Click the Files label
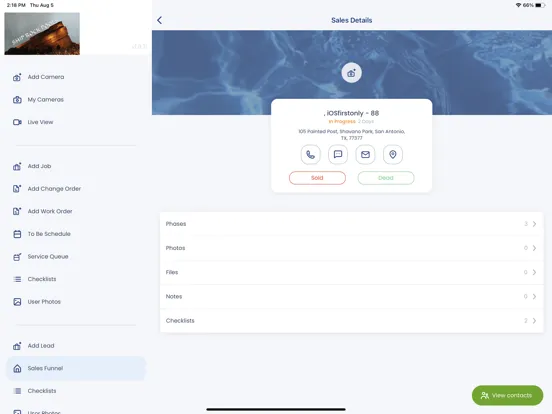Image resolution: width=552 pixels, height=414 pixels. 172,272
